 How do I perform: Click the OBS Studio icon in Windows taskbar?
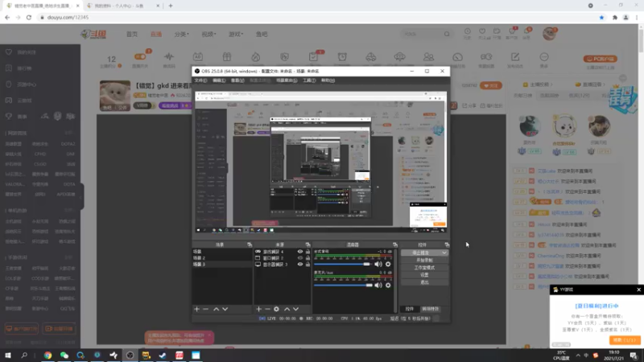pos(130,356)
